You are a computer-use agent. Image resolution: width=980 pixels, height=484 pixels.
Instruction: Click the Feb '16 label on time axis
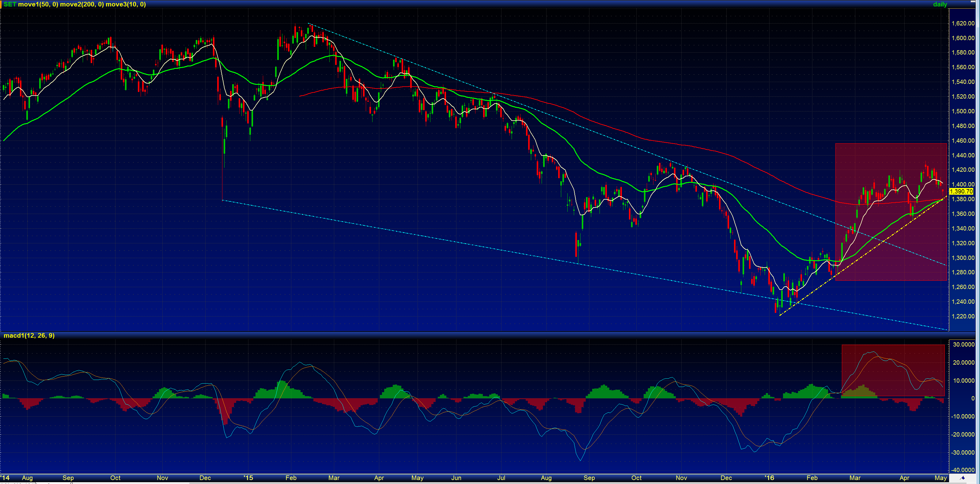[x=812, y=478]
